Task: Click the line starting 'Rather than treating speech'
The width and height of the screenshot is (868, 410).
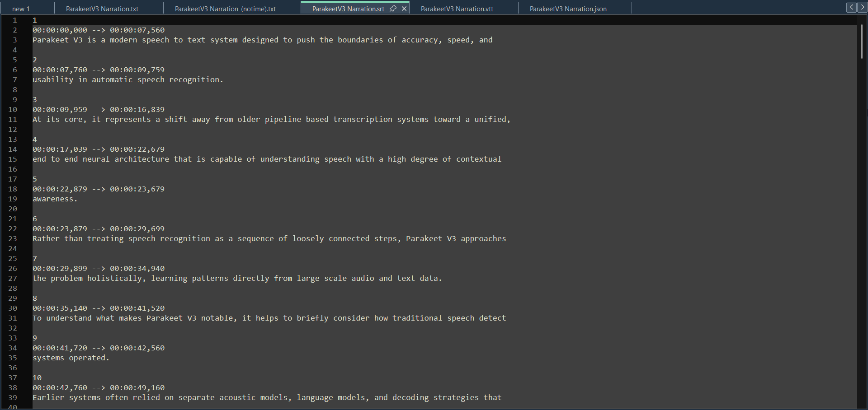Action: pyautogui.click(x=269, y=239)
